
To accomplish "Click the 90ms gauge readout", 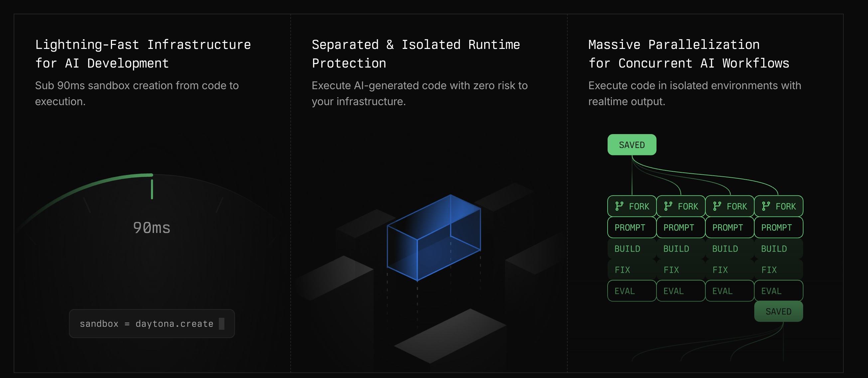I will tap(152, 228).
